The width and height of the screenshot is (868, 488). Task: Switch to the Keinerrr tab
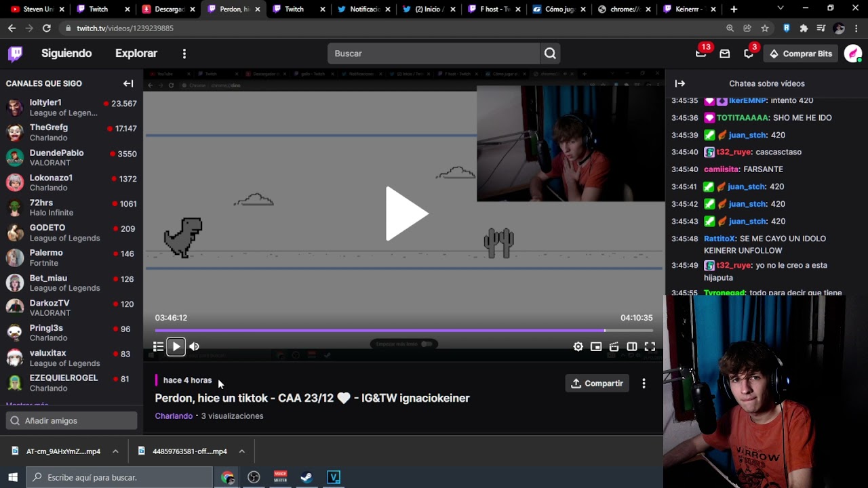[688, 9]
